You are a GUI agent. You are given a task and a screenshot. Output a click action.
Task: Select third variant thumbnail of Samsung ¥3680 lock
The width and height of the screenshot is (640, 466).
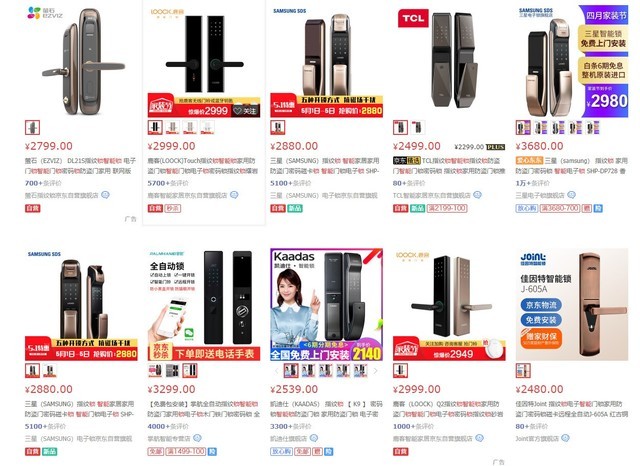558,128
